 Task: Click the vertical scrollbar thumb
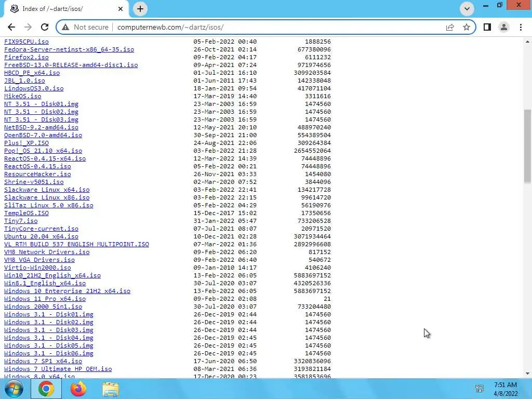(x=527, y=147)
